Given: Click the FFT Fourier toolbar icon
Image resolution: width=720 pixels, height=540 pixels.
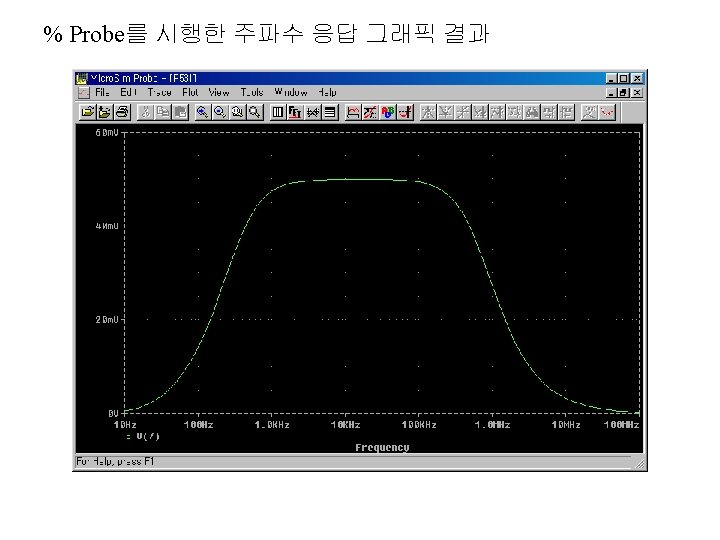Looking at the screenshot, I should 295,112.
